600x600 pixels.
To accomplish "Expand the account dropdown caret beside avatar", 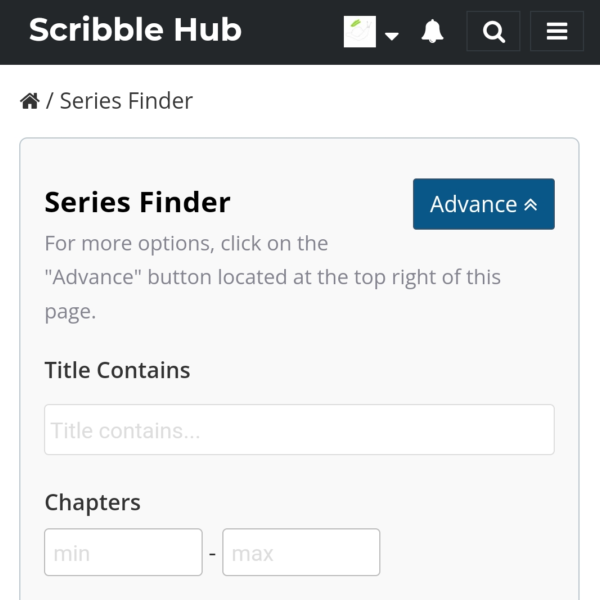I will pyautogui.click(x=392, y=35).
